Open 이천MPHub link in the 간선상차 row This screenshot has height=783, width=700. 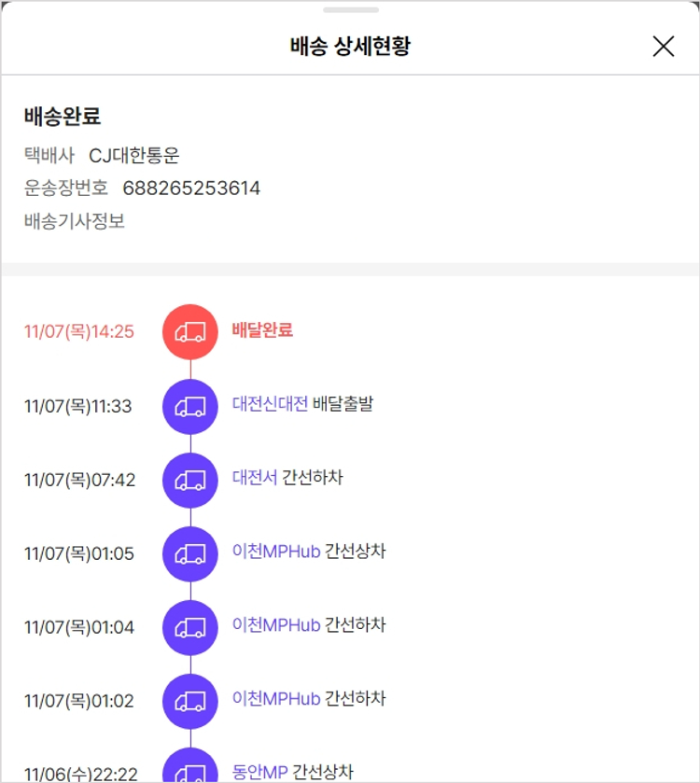[276, 552]
